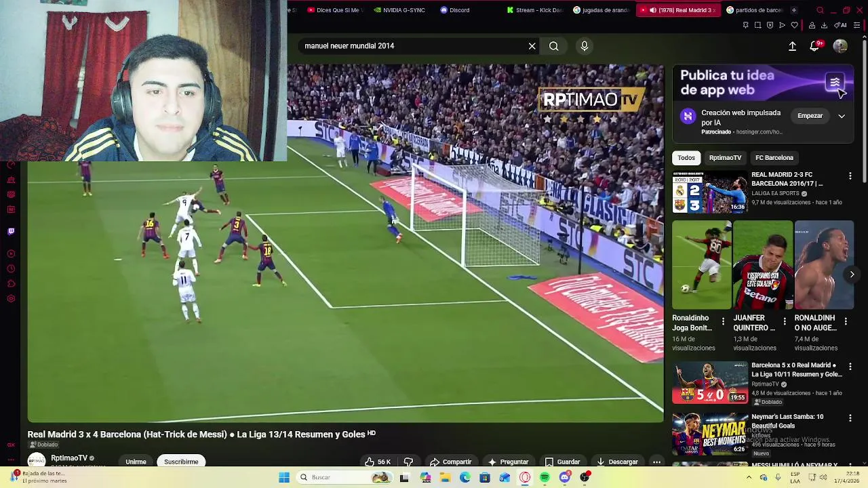
Task: Switch to the Discord tab
Action: pos(456,10)
